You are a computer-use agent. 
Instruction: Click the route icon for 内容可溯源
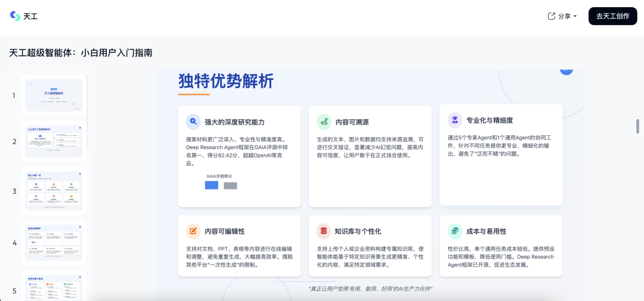[324, 122]
